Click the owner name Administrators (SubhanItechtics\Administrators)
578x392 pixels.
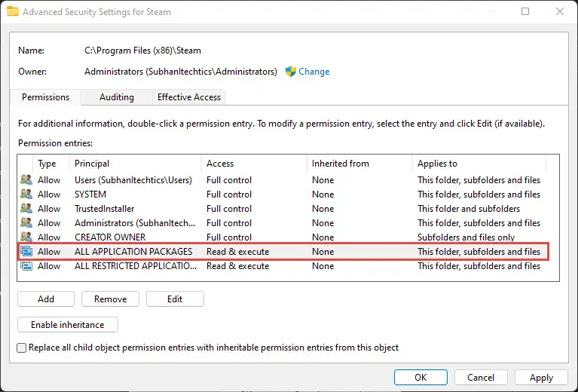pyautogui.click(x=181, y=72)
